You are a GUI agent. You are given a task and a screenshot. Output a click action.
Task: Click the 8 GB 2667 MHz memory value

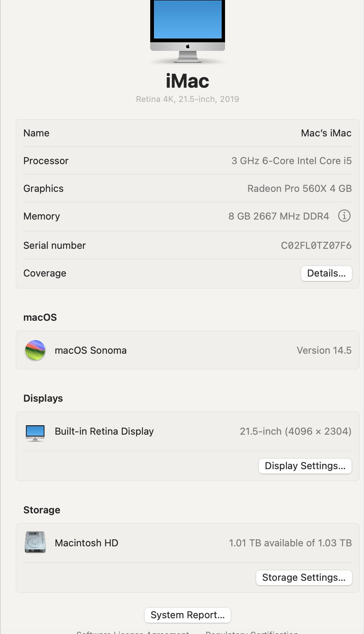[x=279, y=216]
